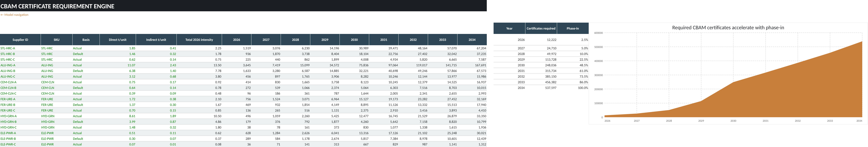
Task: Select the orange area series in chart
Action: 775,98
